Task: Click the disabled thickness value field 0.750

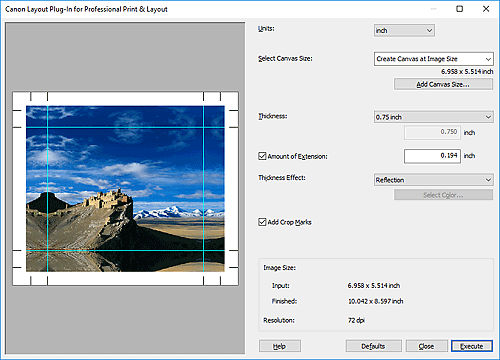Action: click(432, 132)
